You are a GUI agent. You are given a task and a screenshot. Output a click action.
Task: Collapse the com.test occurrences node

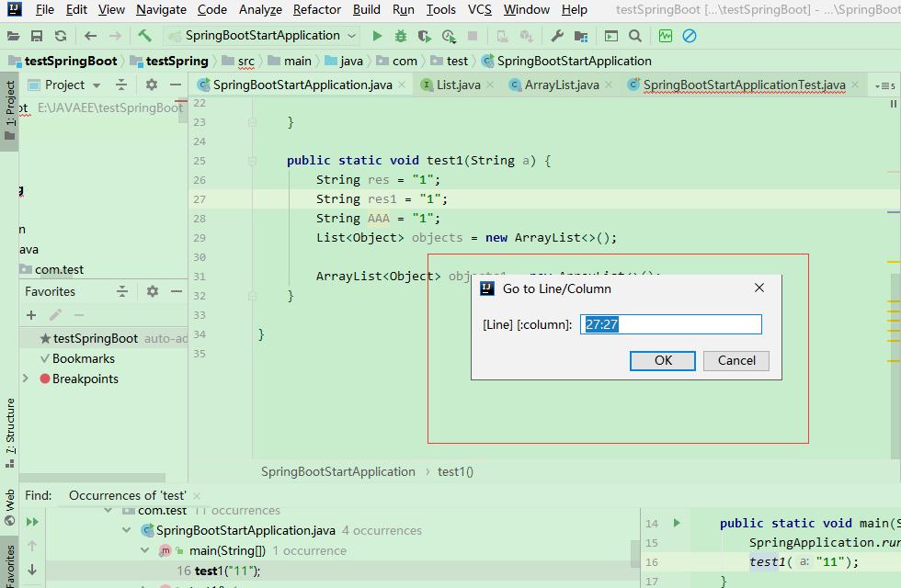108,511
